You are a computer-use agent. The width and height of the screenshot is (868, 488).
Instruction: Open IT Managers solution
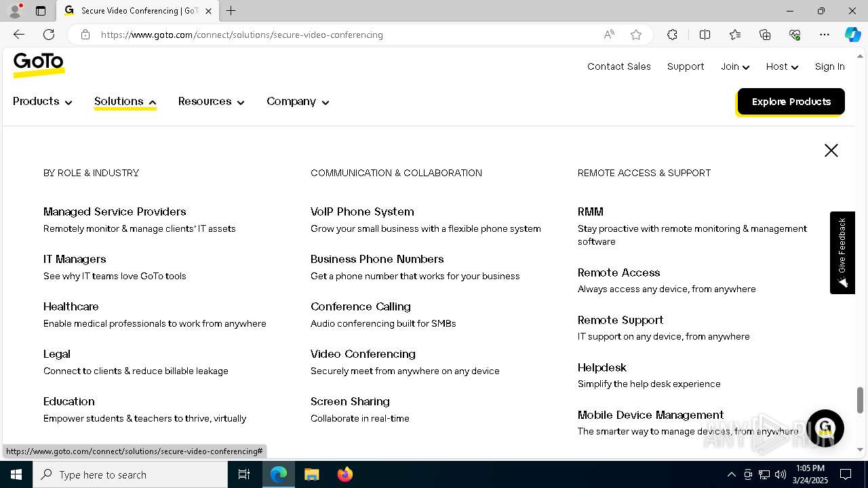click(75, 259)
